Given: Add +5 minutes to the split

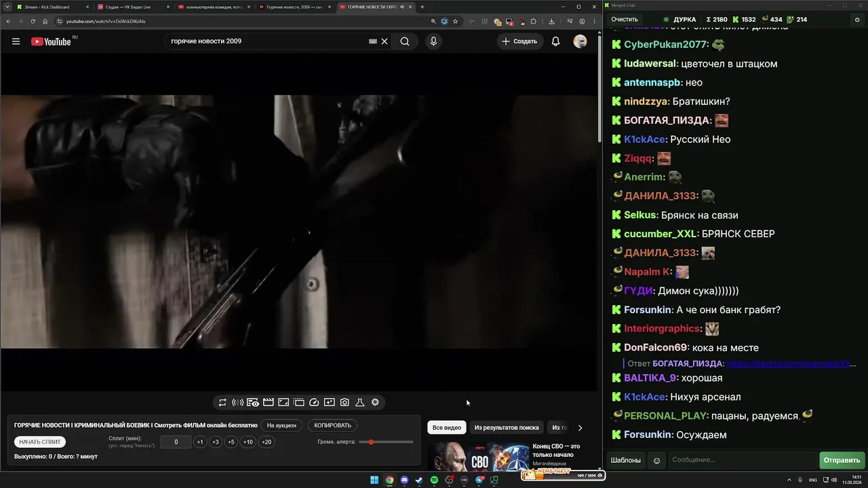Looking at the screenshot, I should 231,442.
